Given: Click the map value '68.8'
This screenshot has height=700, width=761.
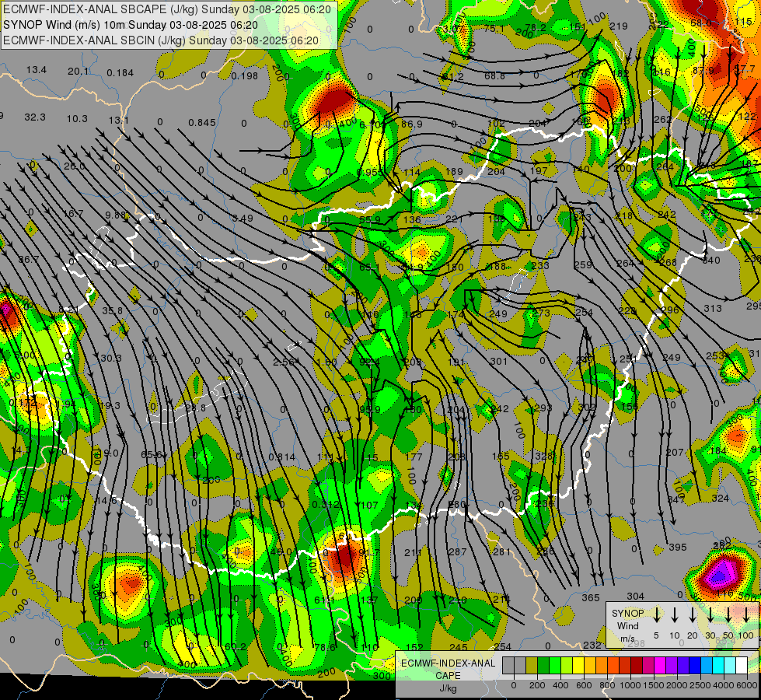Looking at the screenshot, I should click(494, 75).
